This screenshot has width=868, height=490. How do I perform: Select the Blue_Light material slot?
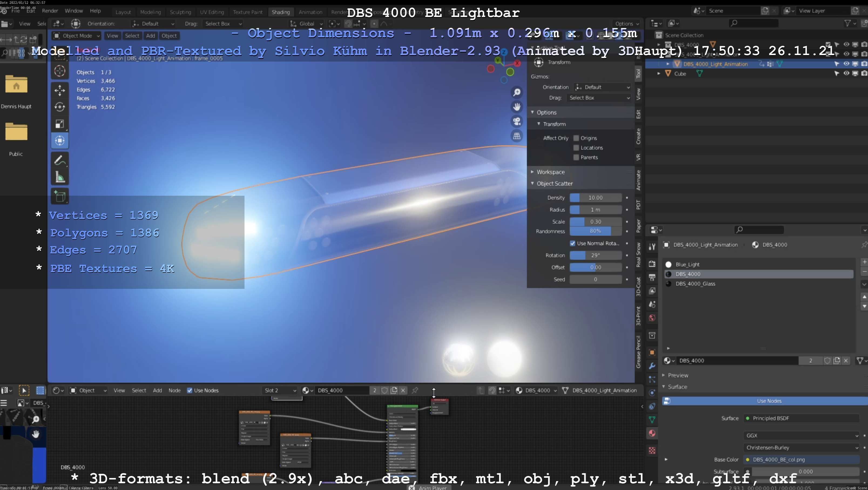(759, 265)
